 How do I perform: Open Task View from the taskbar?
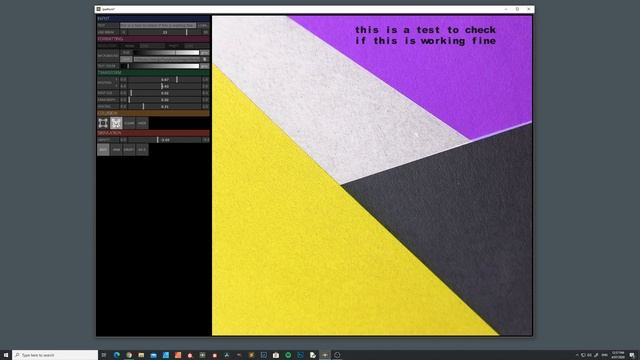[x=104, y=355]
